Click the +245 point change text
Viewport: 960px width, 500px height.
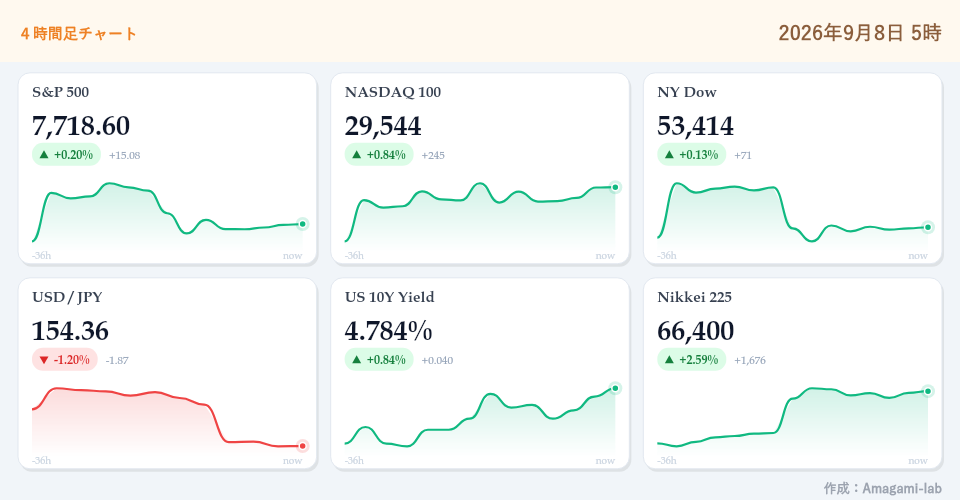(x=433, y=155)
